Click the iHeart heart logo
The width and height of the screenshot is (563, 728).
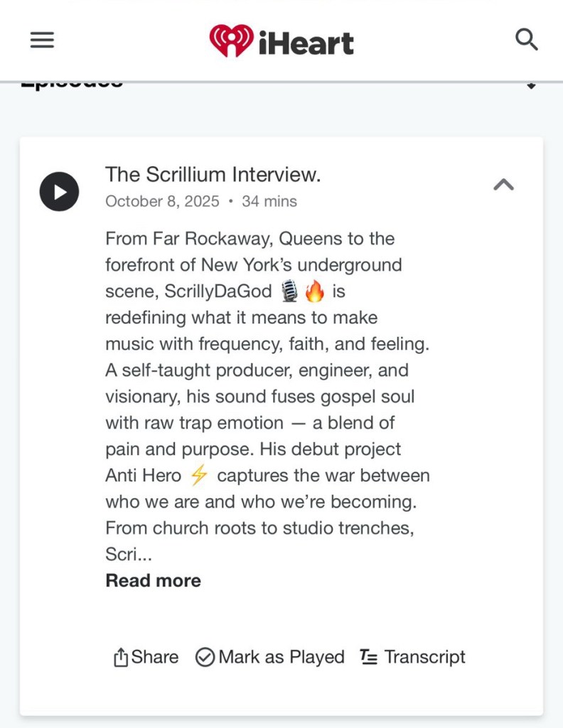pos(231,41)
